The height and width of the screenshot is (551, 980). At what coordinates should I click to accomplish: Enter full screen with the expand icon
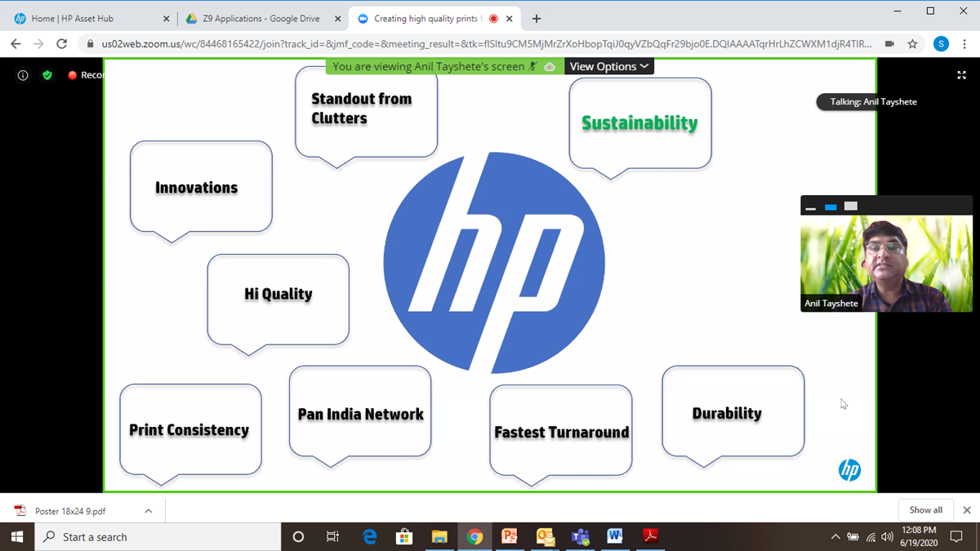(x=961, y=75)
